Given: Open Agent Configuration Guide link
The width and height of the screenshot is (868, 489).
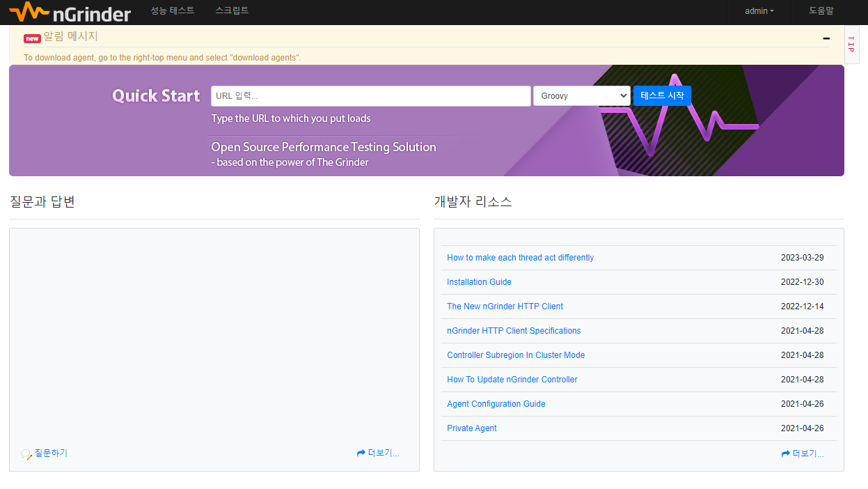Looking at the screenshot, I should (x=496, y=404).
